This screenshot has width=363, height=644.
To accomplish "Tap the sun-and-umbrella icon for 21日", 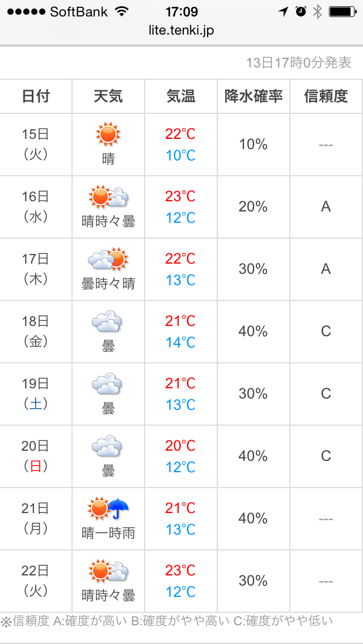I will coord(108,509).
